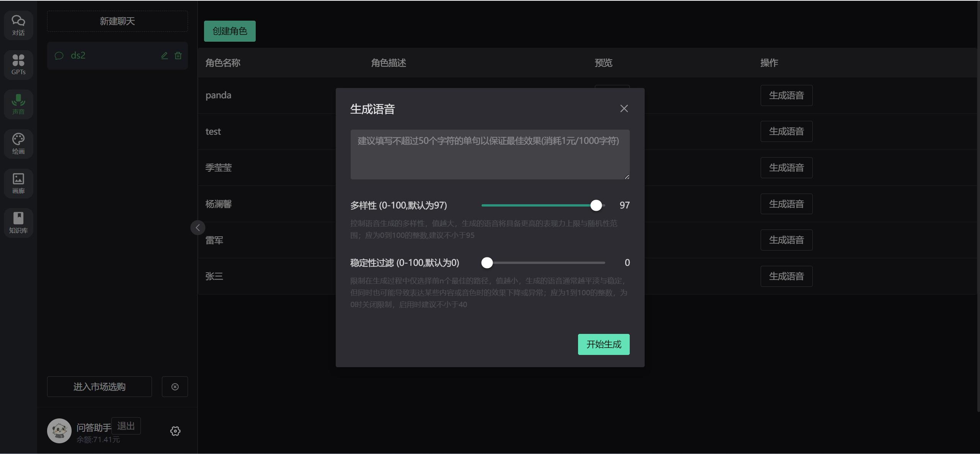Viewport: 980px width, 454px height.
Task: Click the 创建角色 button
Action: click(230, 31)
